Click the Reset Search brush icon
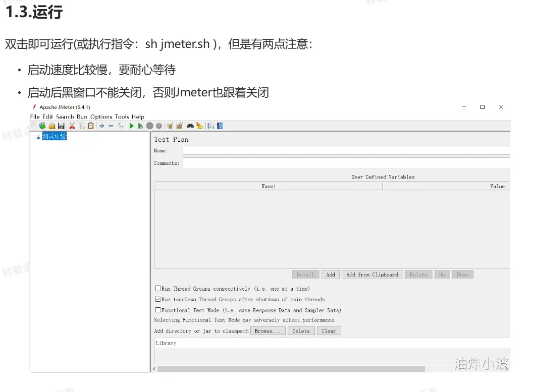Screen dimensions: 534x392 pyautogui.click(x=199, y=126)
